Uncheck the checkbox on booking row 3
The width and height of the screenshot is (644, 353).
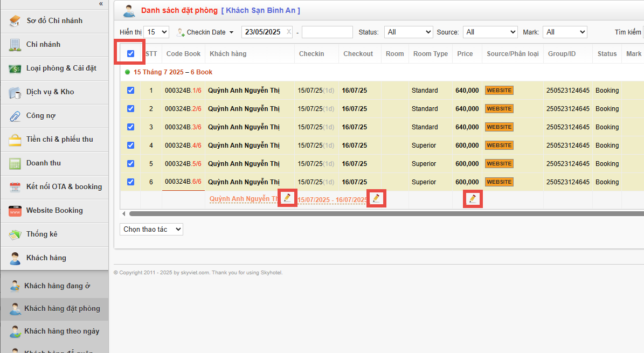pos(130,127)
